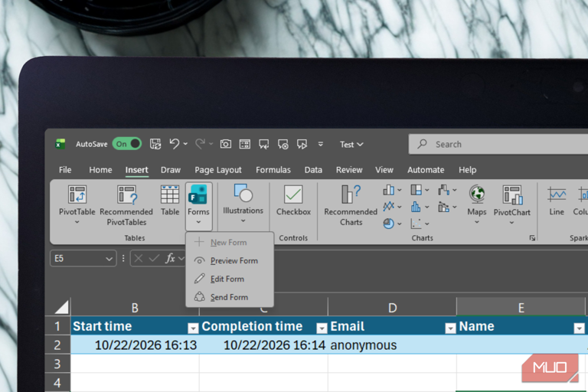This screenshot has height=392, width=588.
Task: Open the Data tab
Action: pyautogui.click(x=313, y=170)
